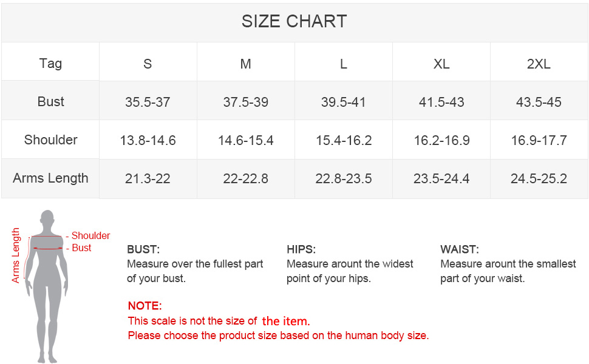This screenshot has width=589, height=364.
Task: Select the S size column header
Action: [x=148, y=64]
